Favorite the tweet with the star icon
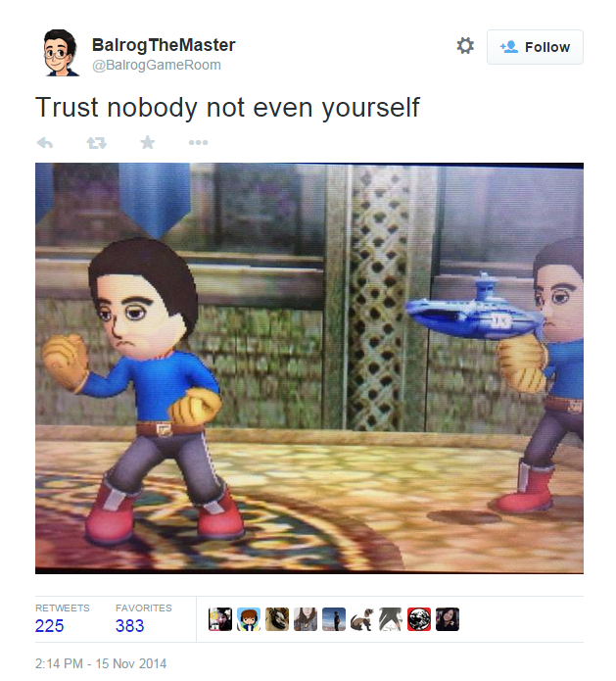 coord(148,142)
